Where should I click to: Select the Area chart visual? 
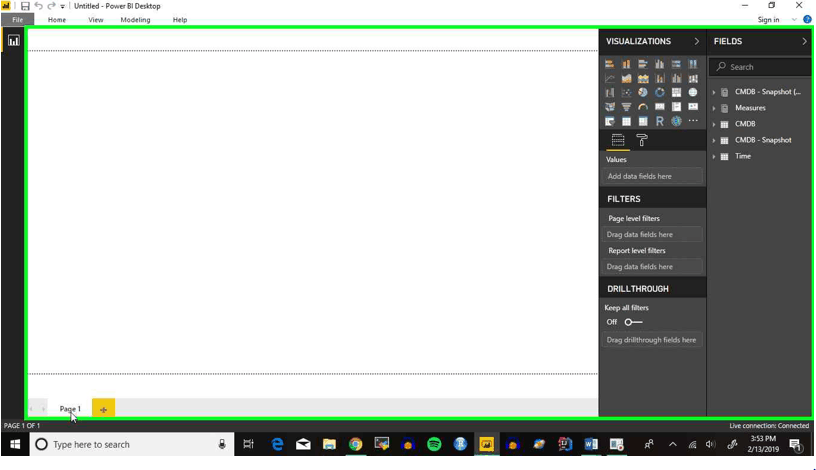[626, 79]
